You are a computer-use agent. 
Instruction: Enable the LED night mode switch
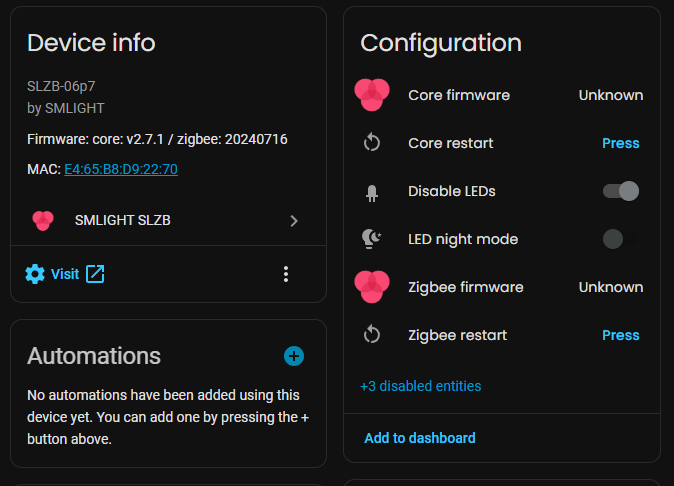coord(620,239)
